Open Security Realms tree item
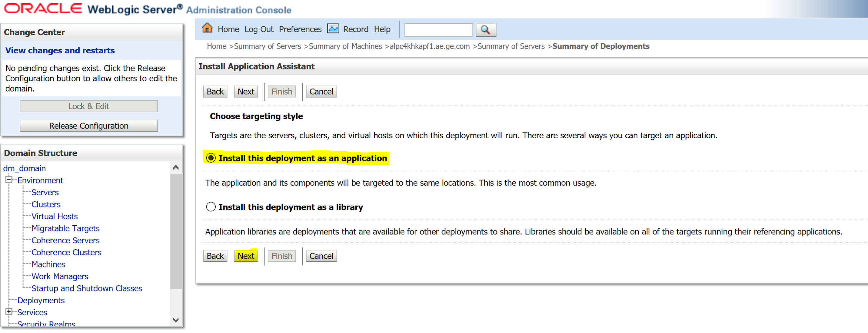Screen dimensions: 868x333 click(46, 324)
